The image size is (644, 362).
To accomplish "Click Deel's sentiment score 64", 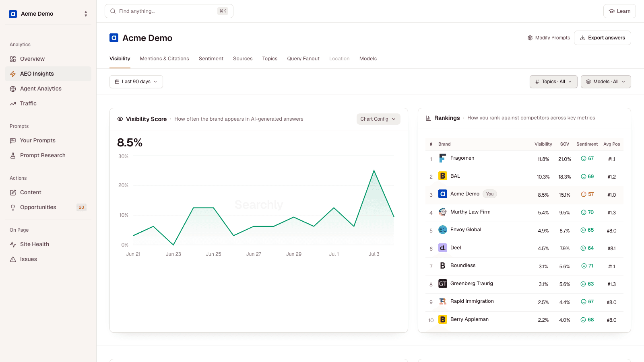I will [587, 248].
